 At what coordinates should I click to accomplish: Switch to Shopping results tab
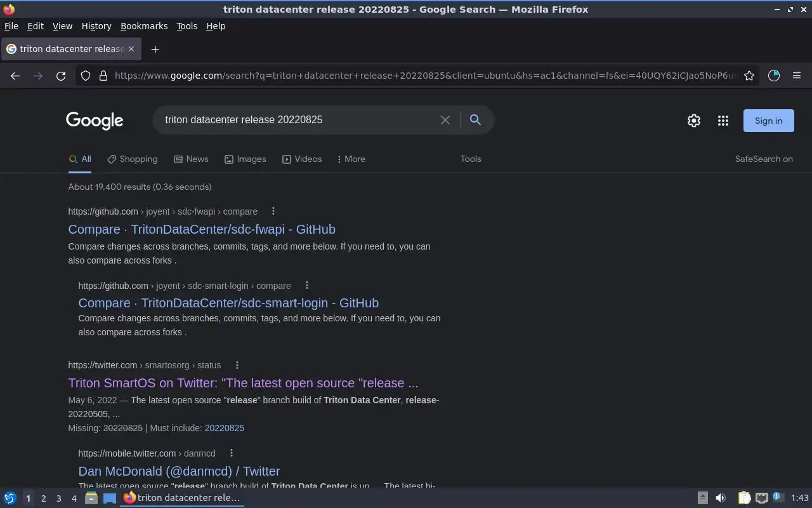(132, 159)
